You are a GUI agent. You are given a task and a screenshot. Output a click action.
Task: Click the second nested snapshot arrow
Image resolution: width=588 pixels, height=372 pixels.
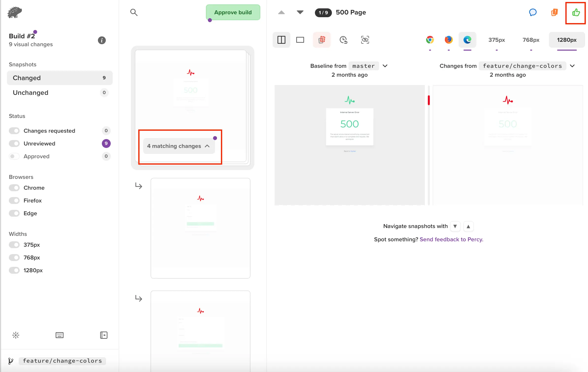[139, 298]
